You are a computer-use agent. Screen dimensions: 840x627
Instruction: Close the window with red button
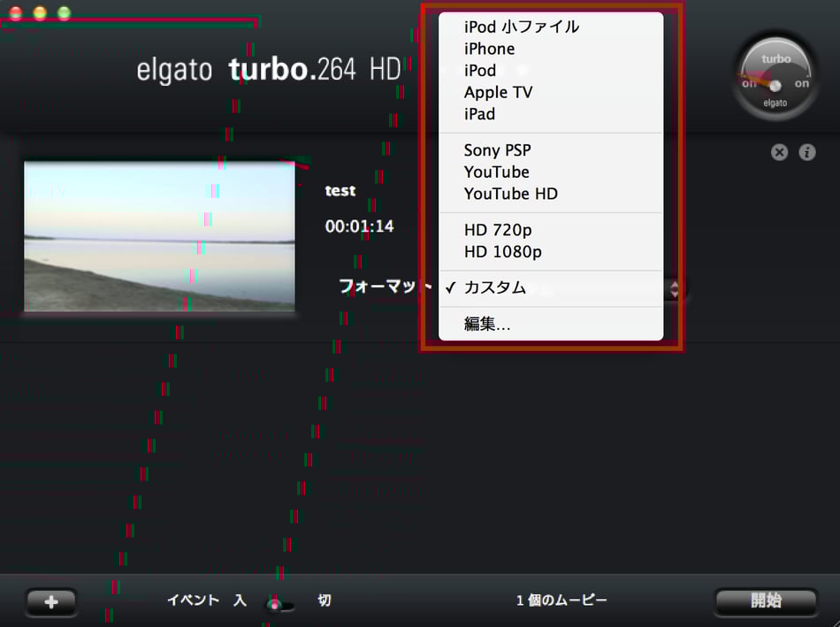click(x=16, y=13)
